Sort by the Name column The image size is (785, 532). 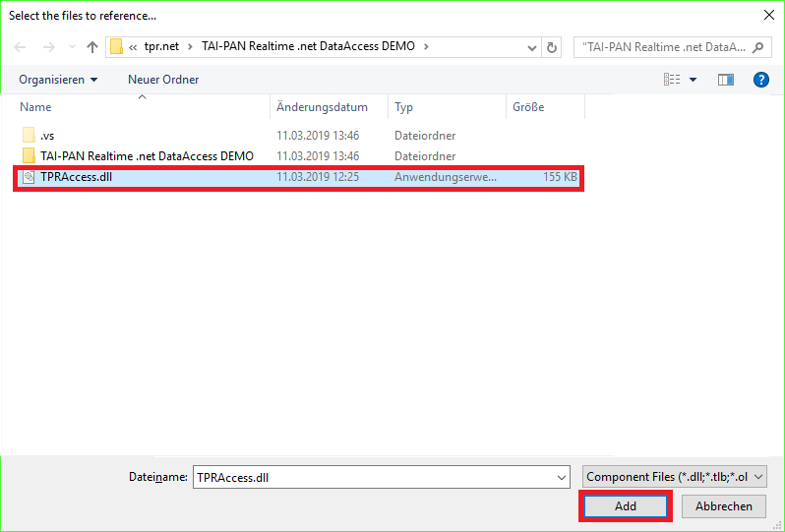point(145,107)
